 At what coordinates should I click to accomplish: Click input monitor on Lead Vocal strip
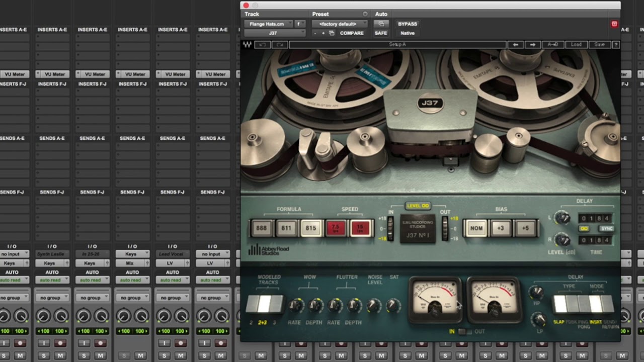pos(164,343)
